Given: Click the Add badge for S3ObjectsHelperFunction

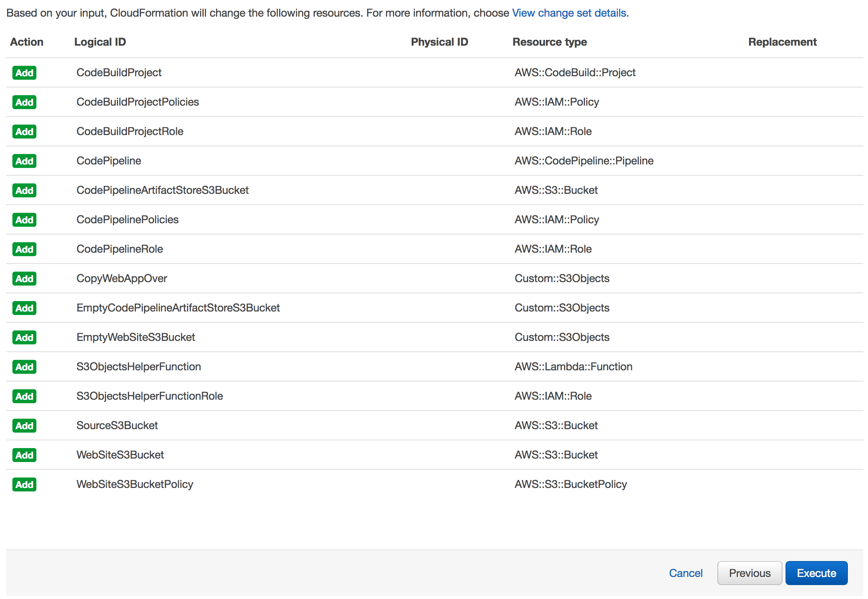Looking at the screenshot, I should click(x=24, y=367).
